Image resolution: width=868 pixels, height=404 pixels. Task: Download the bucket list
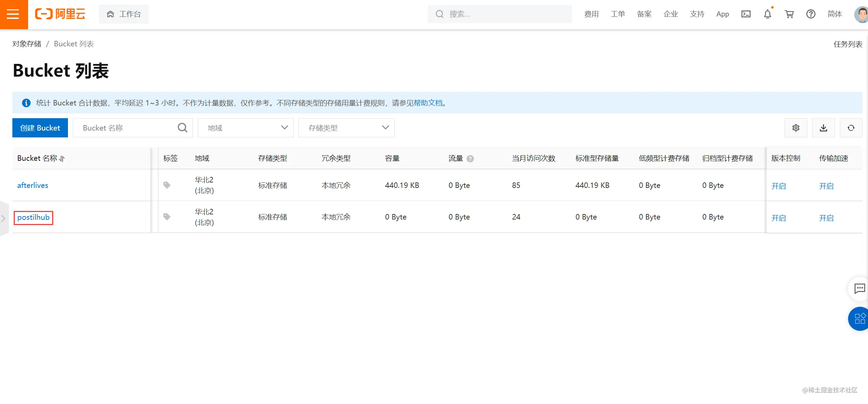coord(823,128)
